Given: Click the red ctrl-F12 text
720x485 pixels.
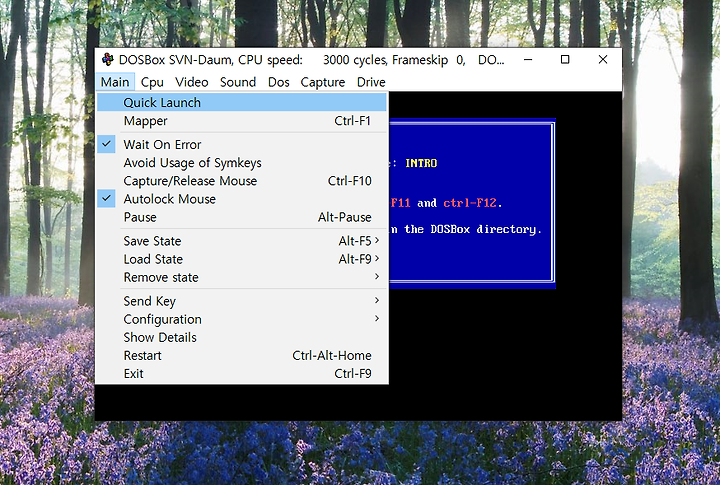Looking at the screenshot, I should (x=470, y=203).
